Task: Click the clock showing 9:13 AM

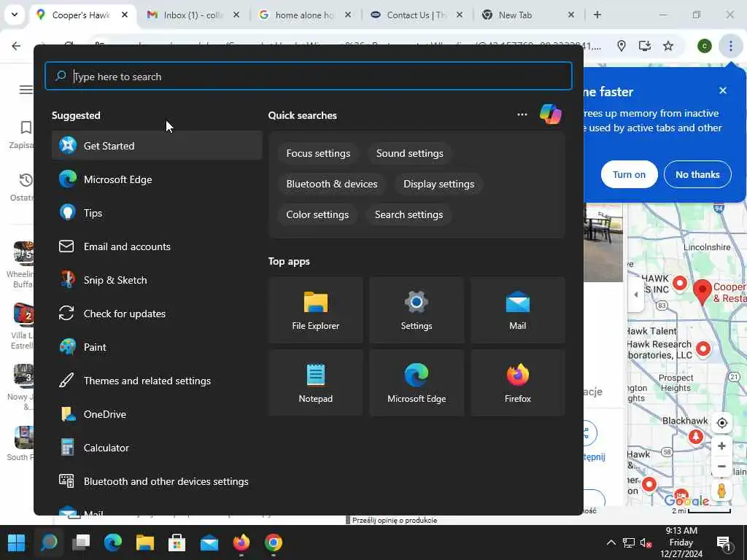Action: 681,542
